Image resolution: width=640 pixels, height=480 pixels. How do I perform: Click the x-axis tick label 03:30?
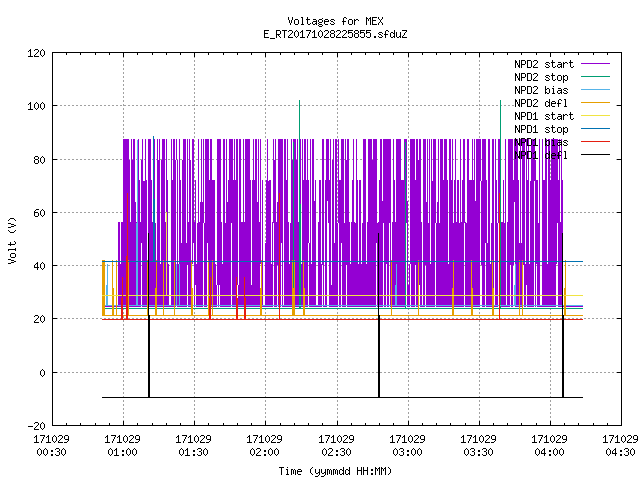point(478,453)
